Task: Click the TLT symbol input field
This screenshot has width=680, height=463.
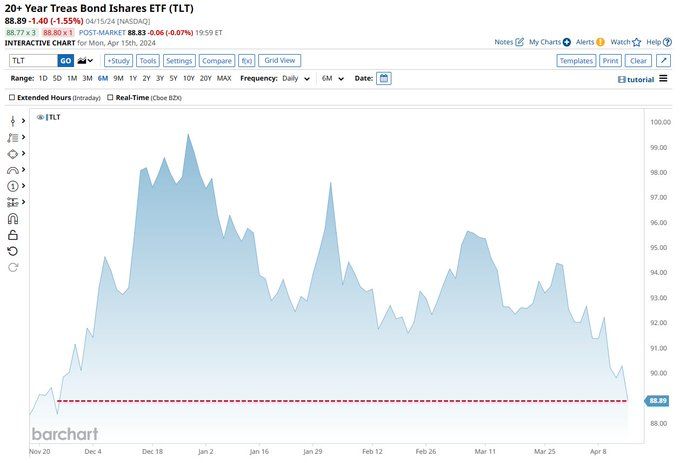Action: (33, 61)
